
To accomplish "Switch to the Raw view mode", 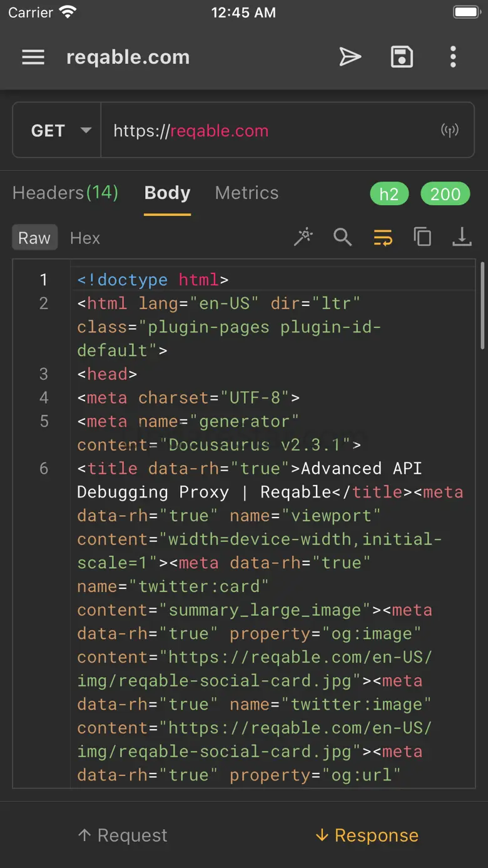I will 34,238.
